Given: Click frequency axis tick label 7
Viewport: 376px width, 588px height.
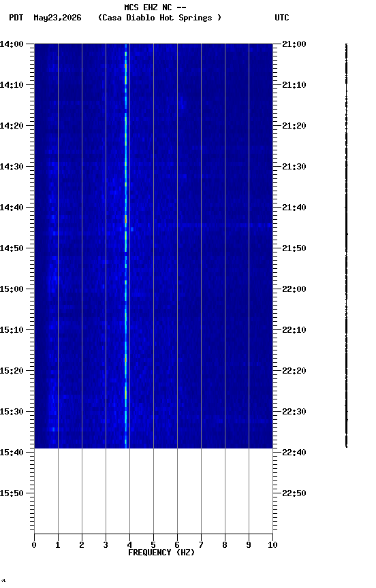Looking at the screenshot, I should pos(201,545).
